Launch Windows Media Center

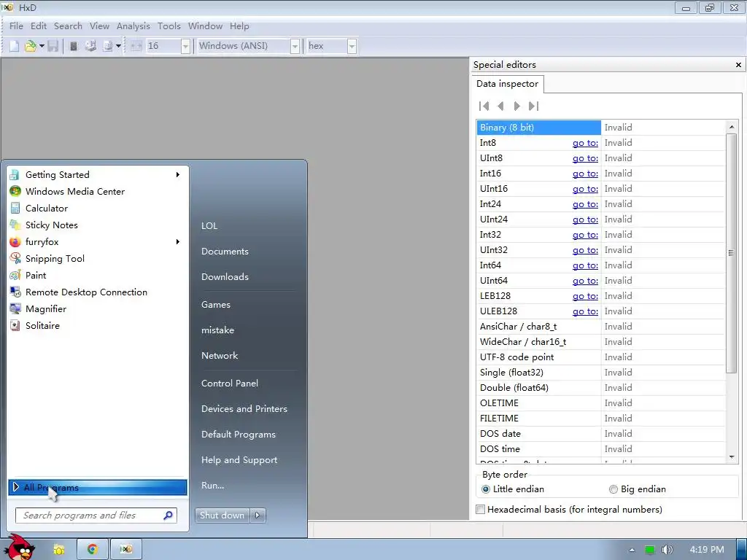point(97,192)
